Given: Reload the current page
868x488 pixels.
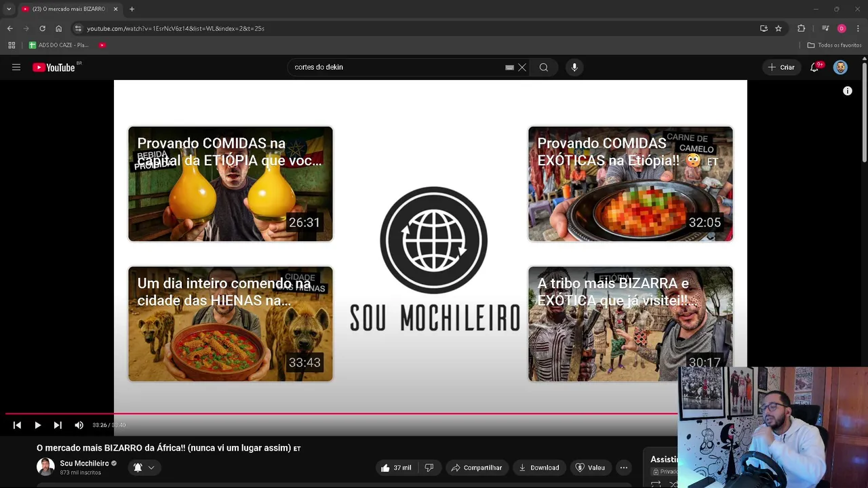Looking at the screenshot, I should 42,28.
